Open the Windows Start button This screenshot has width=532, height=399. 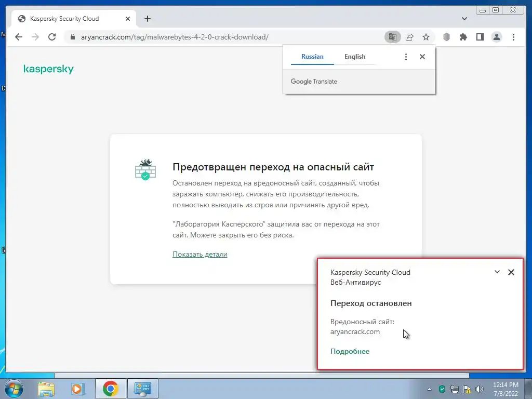(14, 389)
